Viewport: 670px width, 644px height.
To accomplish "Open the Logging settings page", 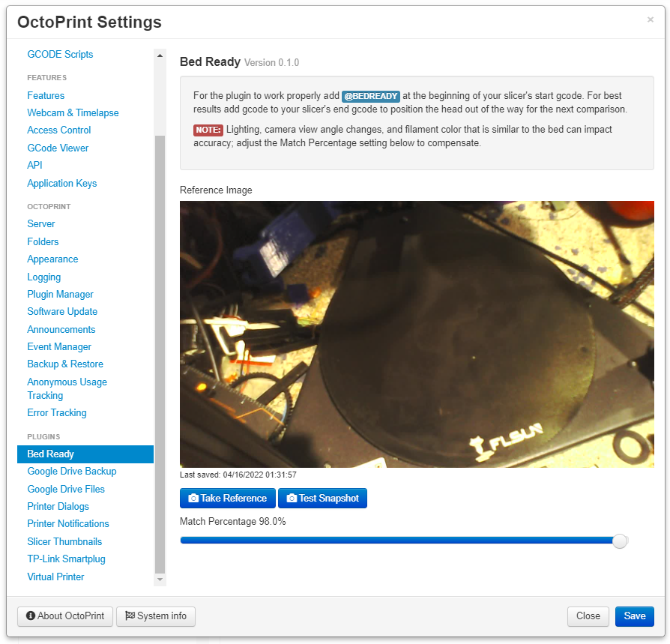I will click(x=44, y=277).
